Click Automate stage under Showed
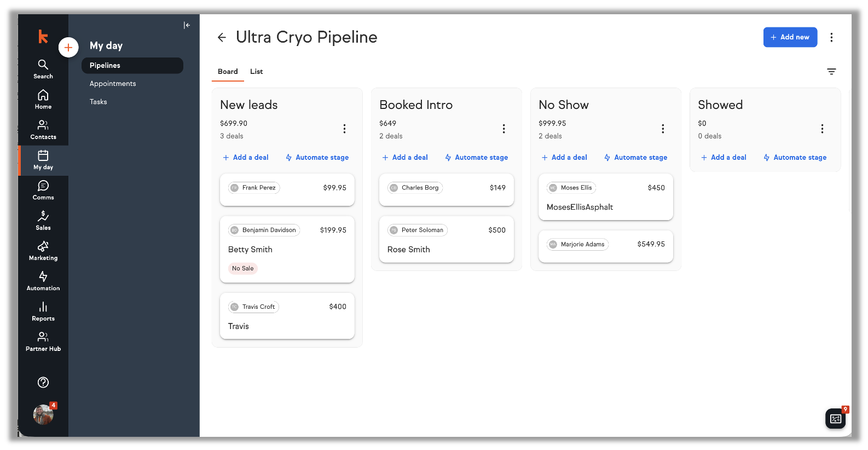 point(795,158)
